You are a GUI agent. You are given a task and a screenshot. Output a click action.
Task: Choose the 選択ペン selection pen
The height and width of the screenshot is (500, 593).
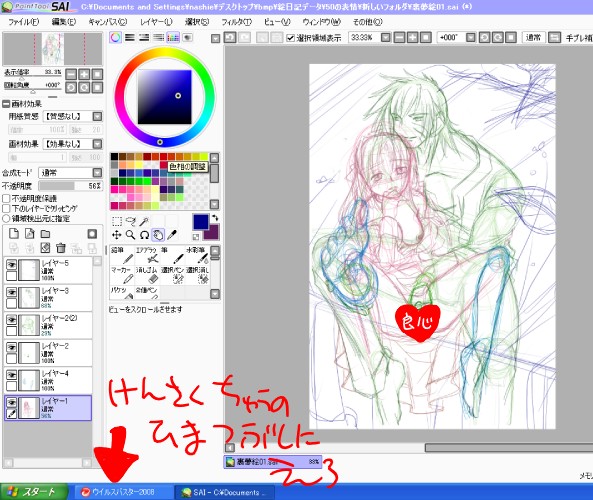172,275
